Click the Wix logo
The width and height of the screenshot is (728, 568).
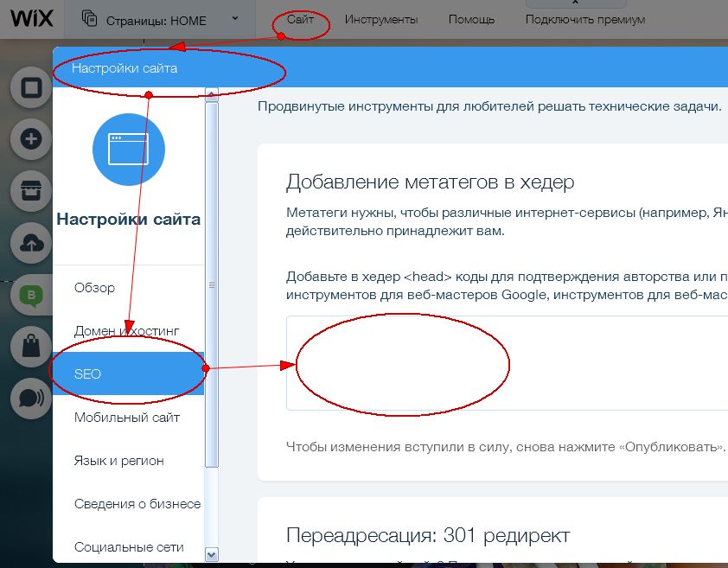point(32,19)
